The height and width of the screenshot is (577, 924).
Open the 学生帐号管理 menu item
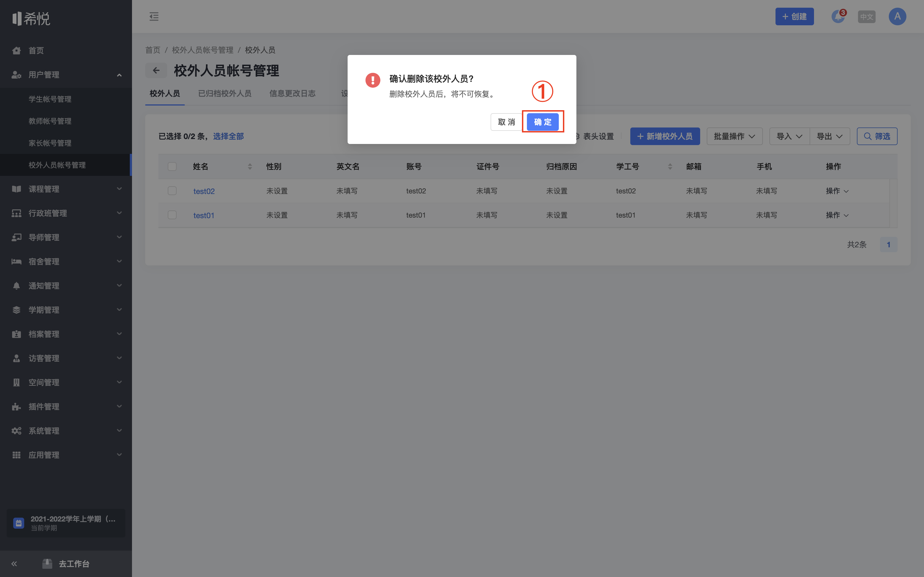tap(50, 99)
